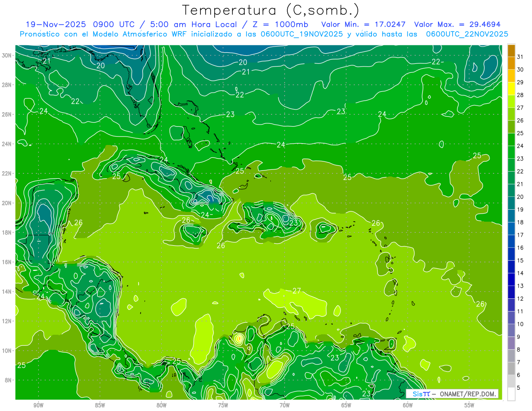
Task: Pick the white swatch below 5
Action: (511, 394)
